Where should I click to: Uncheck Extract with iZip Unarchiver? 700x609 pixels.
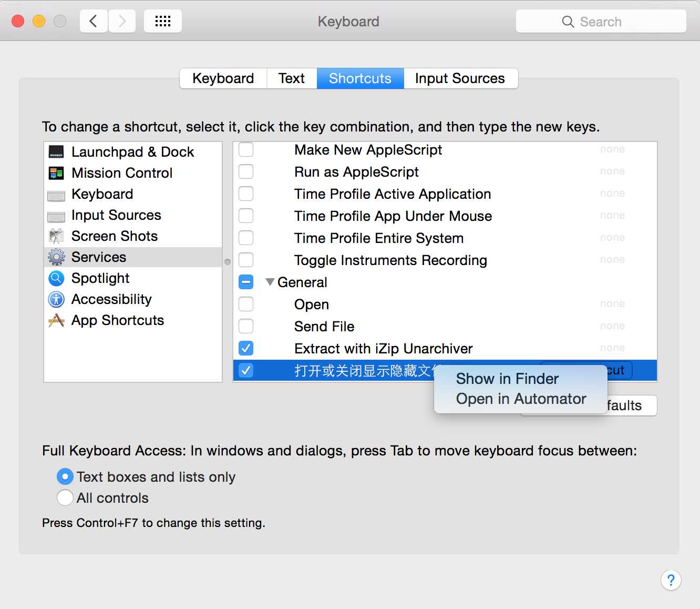tap(246, 348)
